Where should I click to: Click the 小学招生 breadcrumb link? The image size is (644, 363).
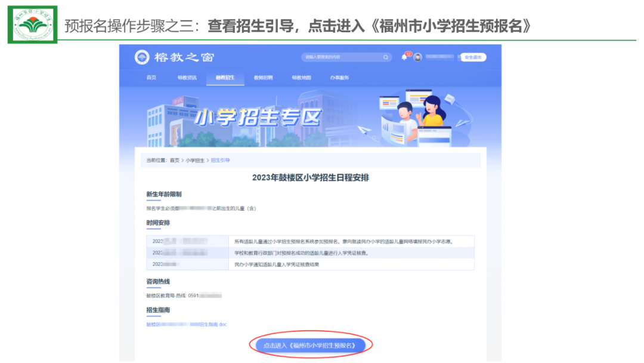pyautogui.click(x=194, y=161)
